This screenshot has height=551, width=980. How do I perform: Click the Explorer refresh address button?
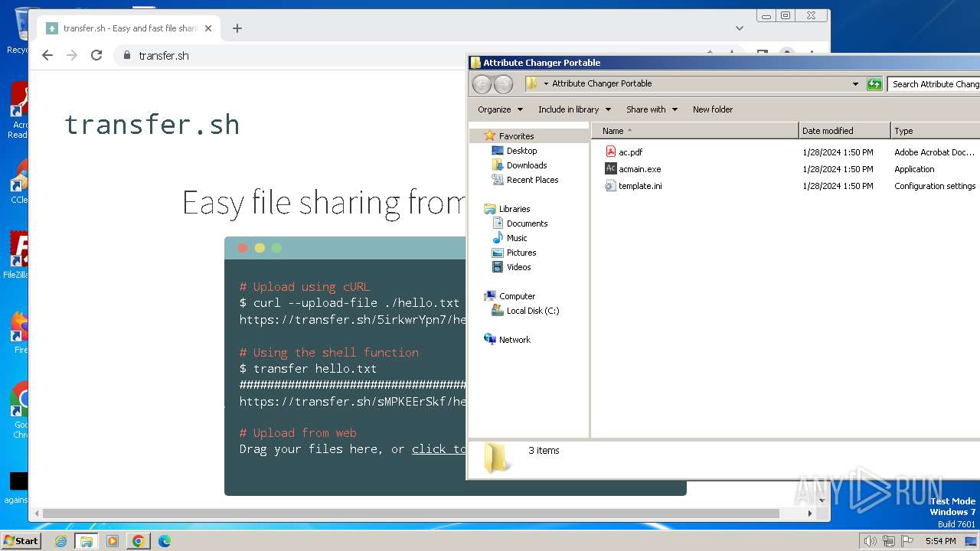click(x=874, y=84)
